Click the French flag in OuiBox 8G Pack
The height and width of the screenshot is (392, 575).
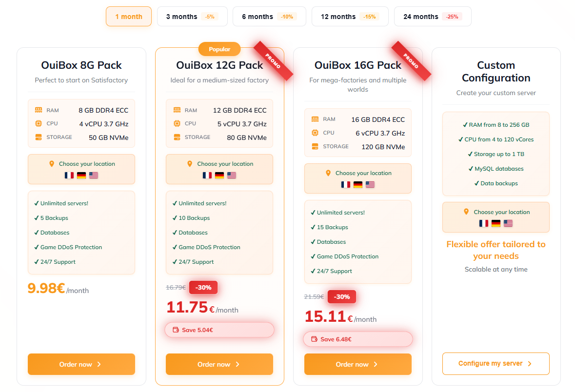click(x=69, y=175)
